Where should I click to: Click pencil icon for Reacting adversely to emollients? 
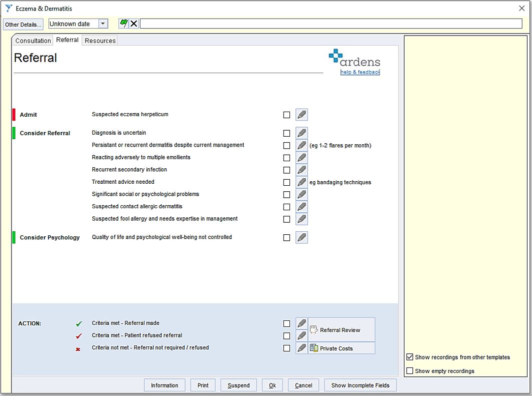click(x=301, y=158)
